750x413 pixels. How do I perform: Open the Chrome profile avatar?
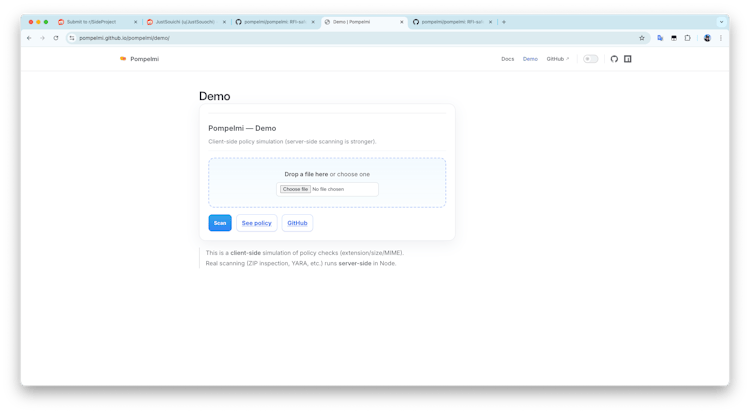coord(707,38)
